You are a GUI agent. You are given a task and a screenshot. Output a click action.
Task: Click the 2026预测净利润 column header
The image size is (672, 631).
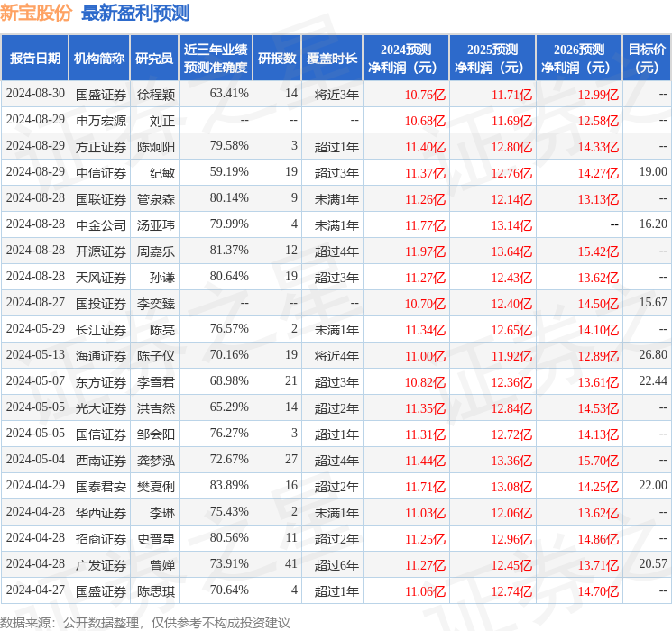pyautogui.click(x=579, y=59)
